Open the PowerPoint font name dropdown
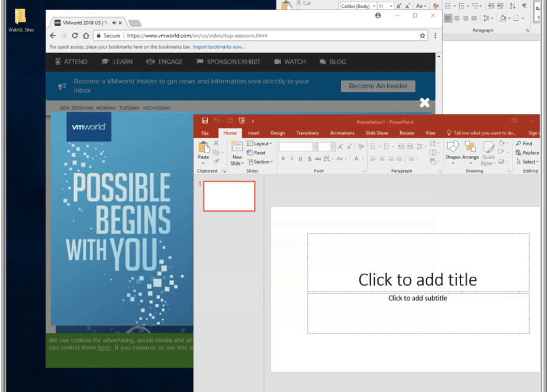Image resolution: width=547 pixels, height=392 pixels. click(x=314, y=147)
